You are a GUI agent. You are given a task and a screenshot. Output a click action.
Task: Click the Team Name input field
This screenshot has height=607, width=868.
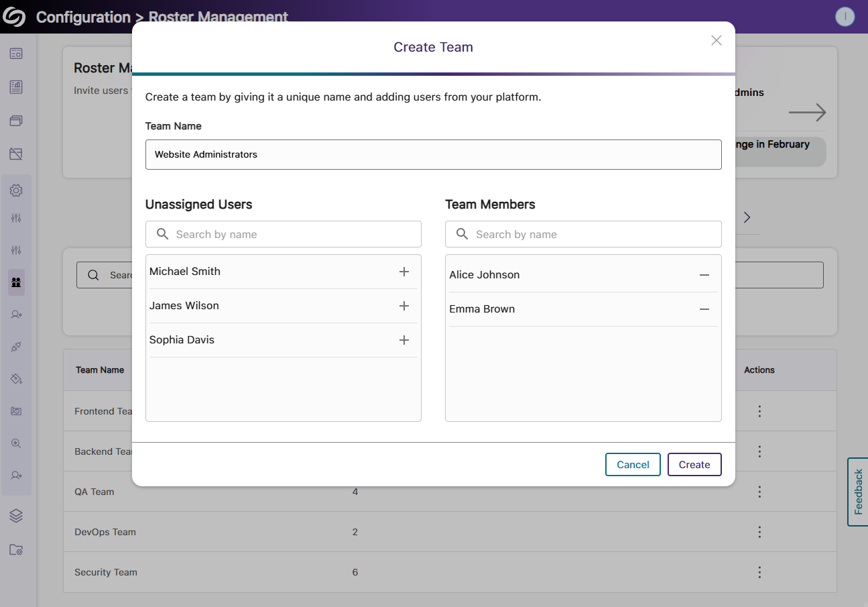pos(433,154)
